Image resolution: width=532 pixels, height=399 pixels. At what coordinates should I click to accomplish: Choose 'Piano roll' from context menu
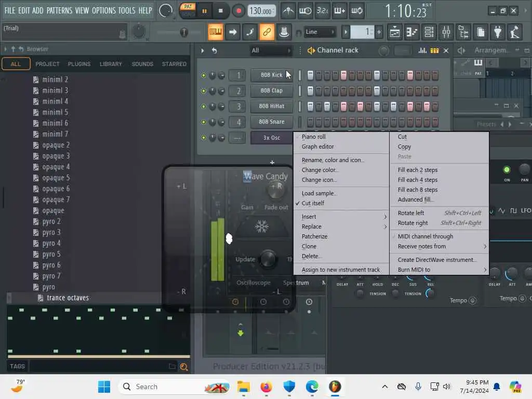[313, 137]
